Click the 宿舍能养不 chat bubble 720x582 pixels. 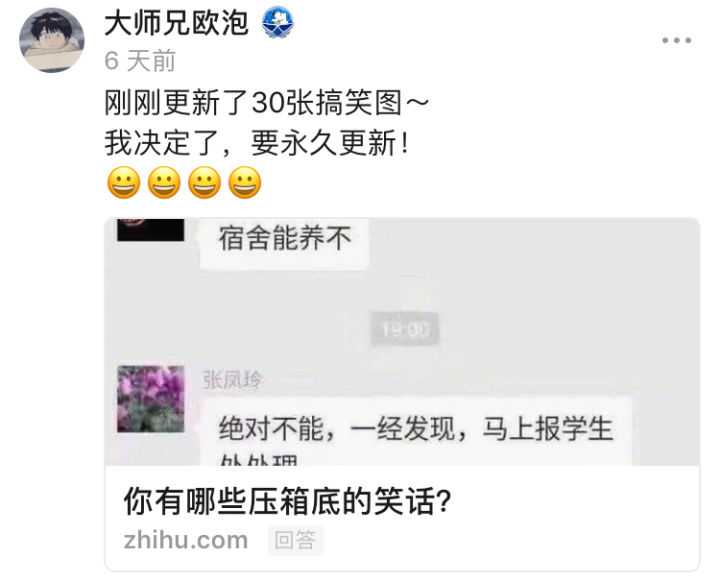tap(285, 243)
